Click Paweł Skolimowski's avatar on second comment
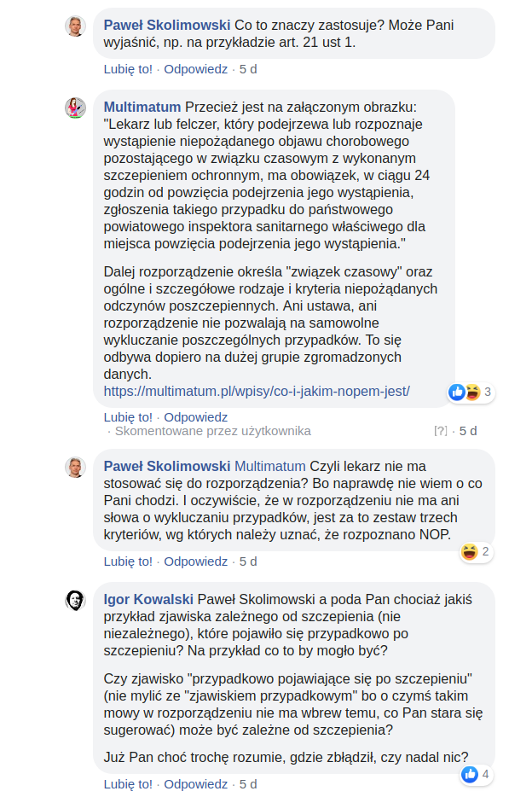532x797 pixels. (76, 467)
